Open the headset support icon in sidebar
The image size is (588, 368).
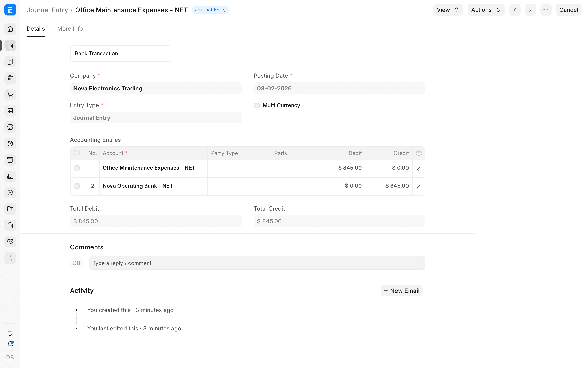(x=10, y=225)
